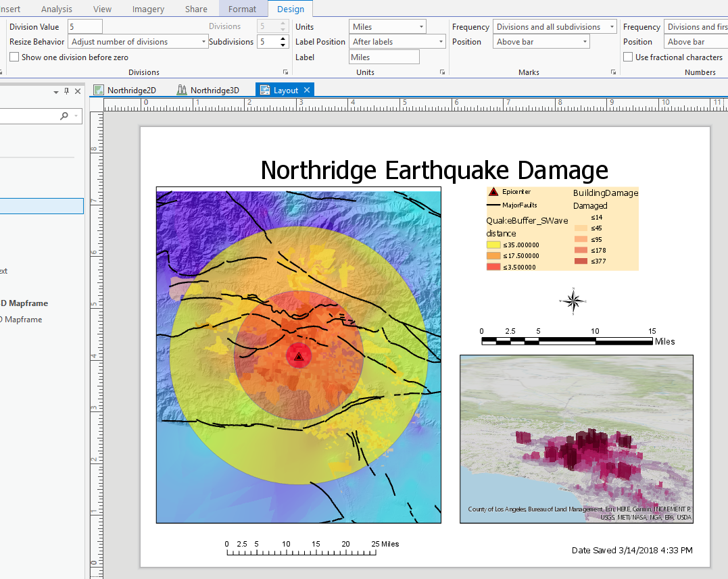Open the Units dropdown set to Miles
The width and height of the screenshot is (728, 579).
point(421,27)
